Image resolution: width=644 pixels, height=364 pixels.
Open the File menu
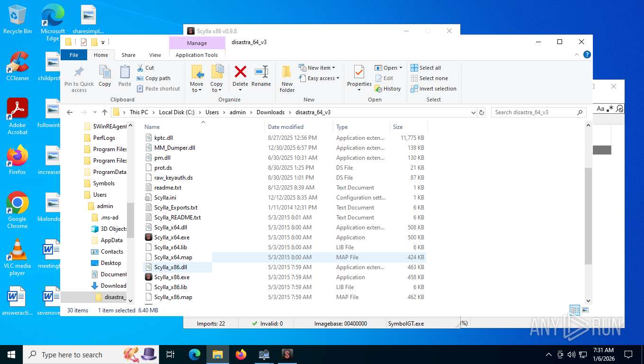[x=74, y=55]
